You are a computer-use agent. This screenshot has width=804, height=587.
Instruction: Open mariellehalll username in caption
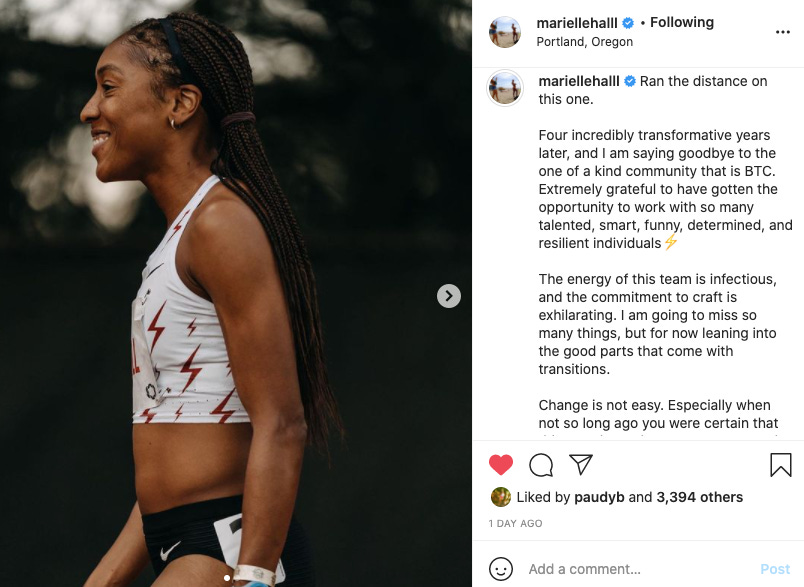pyautogui.click(x=579, y=81)
